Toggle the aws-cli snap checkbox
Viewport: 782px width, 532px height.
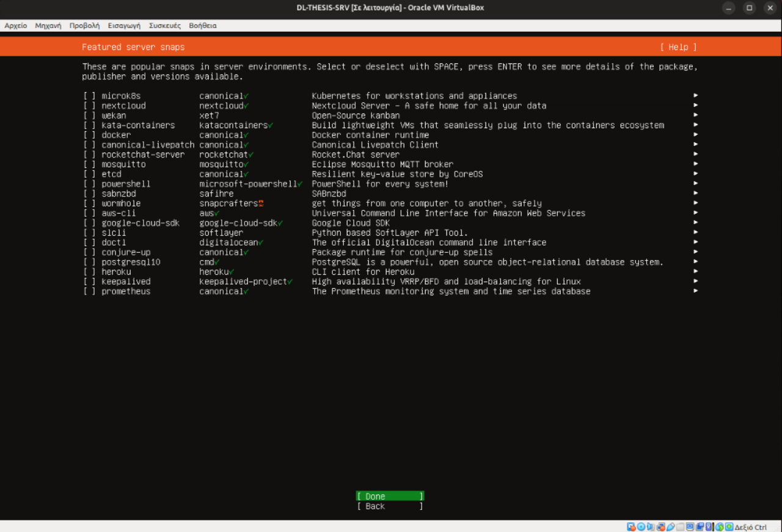pos(89,213)
